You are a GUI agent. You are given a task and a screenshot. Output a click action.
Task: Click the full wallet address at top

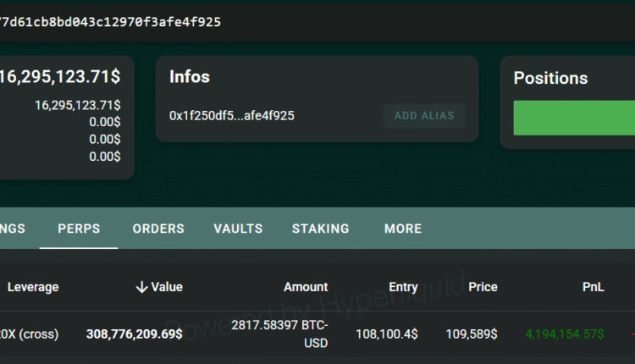coord(110,21)
